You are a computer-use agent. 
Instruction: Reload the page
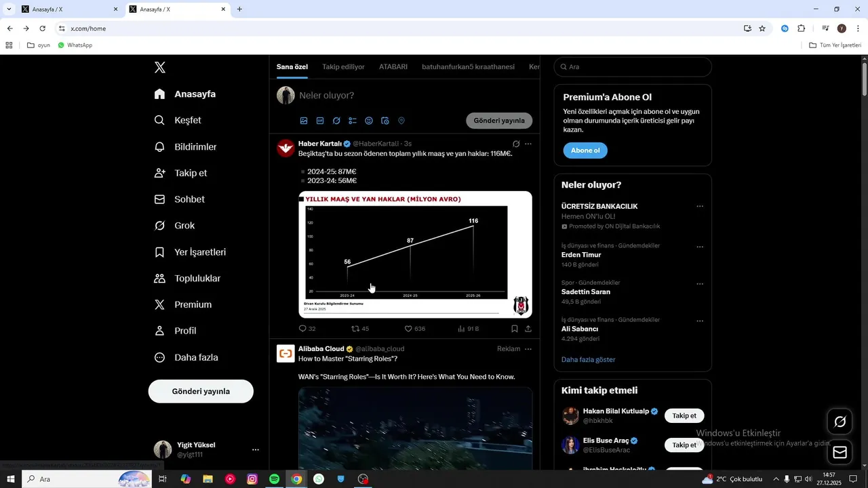click(43, 28)
